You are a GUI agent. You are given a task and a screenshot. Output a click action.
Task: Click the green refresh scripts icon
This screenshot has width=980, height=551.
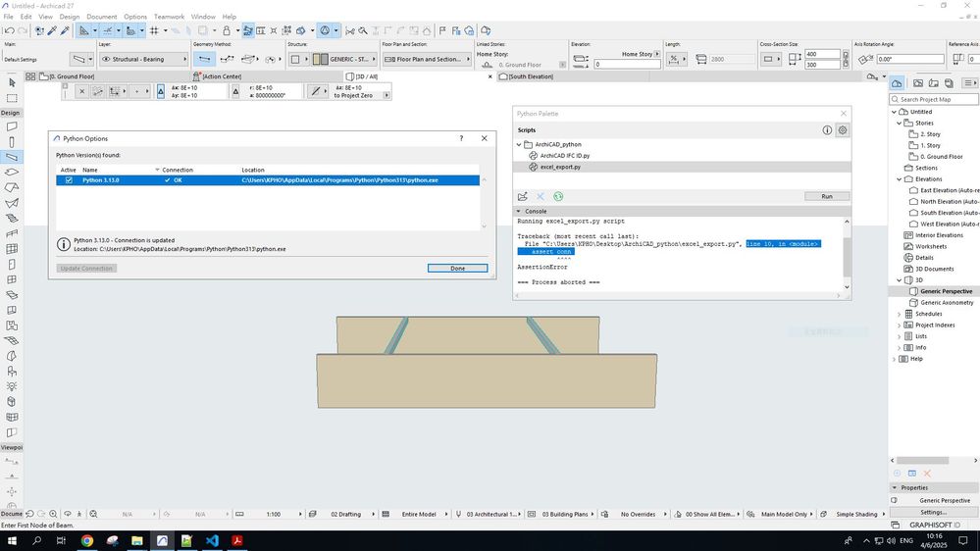click(x=557, y=196)
